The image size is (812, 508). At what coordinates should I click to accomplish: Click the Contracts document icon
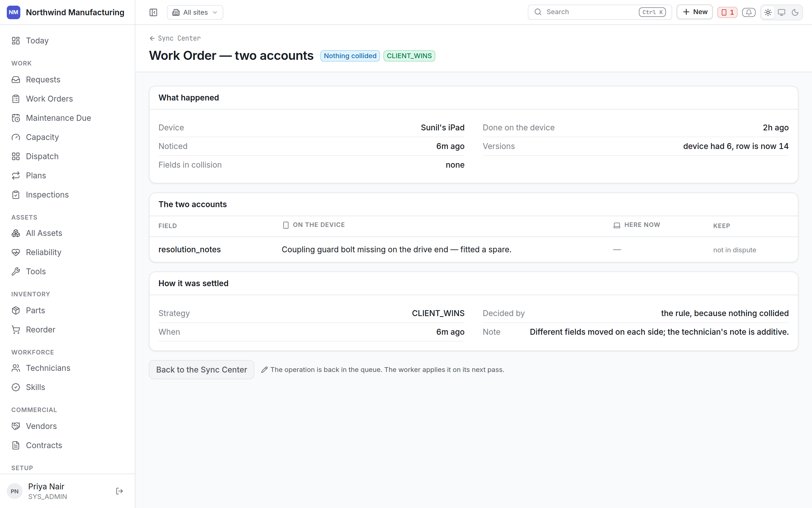click(16, 445)
